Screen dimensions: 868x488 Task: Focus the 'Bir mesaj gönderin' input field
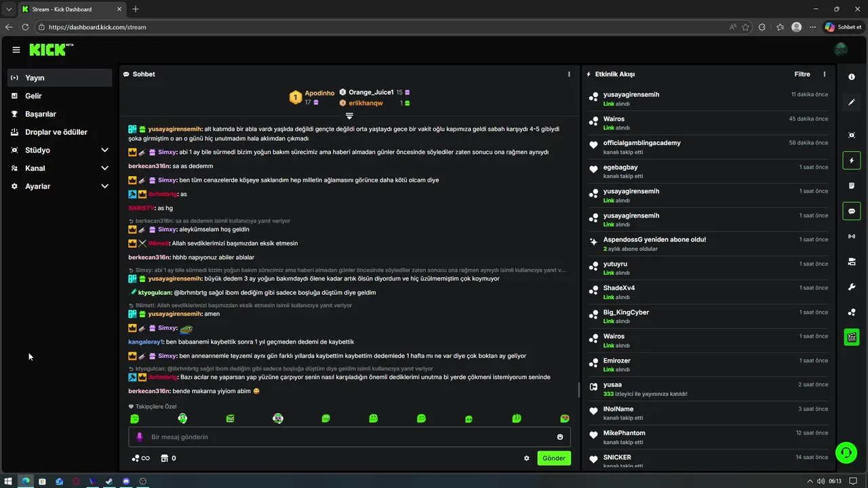click(349, 437)
